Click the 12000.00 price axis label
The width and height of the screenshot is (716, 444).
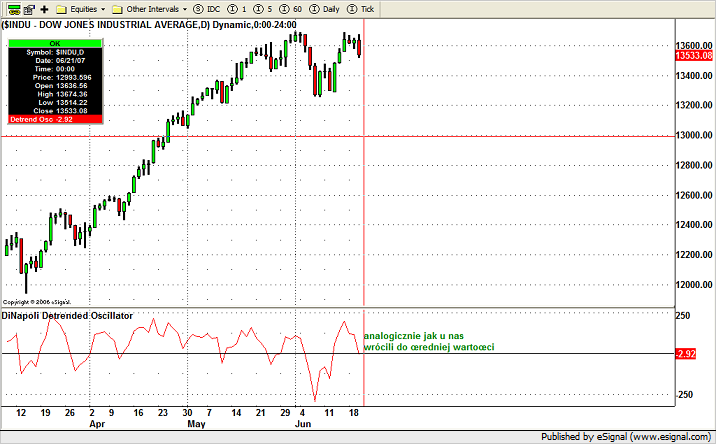(x=694, y=285)
